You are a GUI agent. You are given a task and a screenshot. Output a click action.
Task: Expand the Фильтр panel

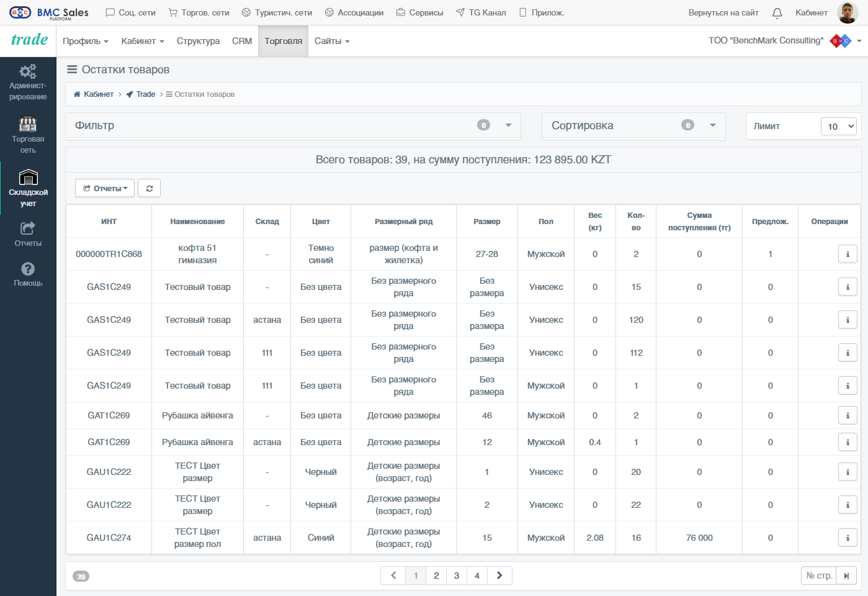pos(293,125)
